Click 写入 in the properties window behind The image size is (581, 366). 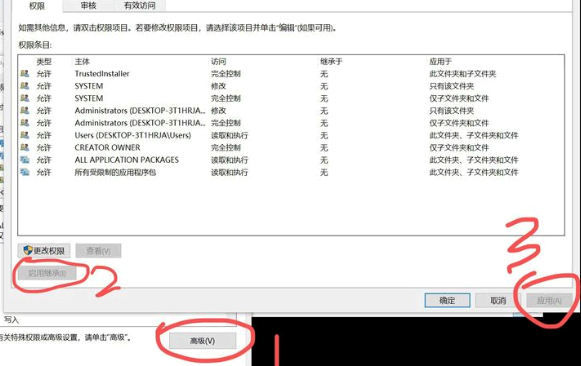tap(11, 319)
